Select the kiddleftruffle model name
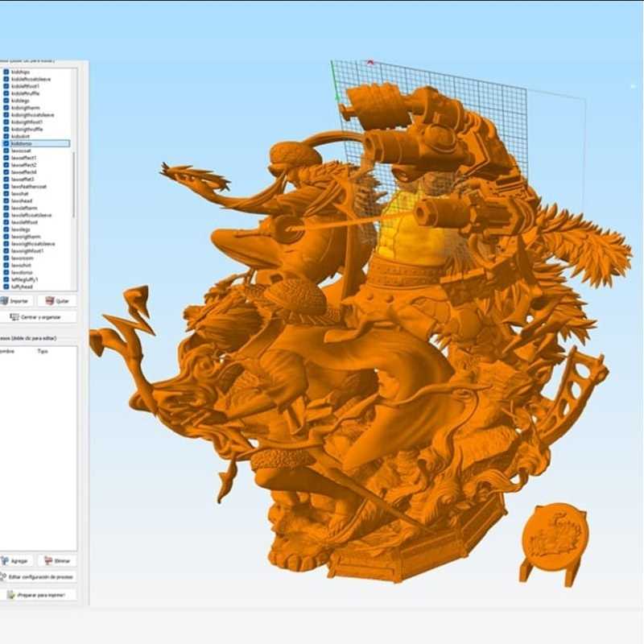This screenshot has width=644, height=644. pyautogui.click(x=26, y=93)
